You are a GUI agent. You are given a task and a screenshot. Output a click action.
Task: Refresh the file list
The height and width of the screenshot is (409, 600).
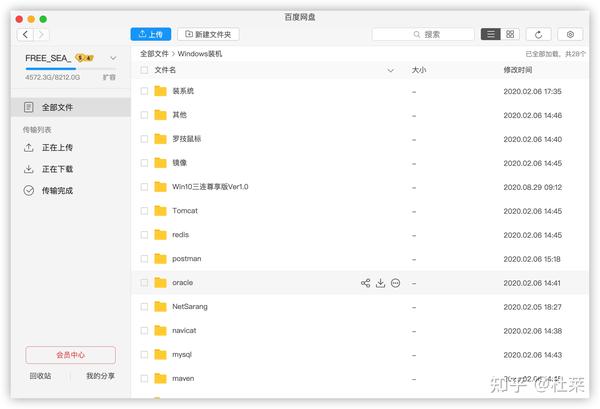538,34
